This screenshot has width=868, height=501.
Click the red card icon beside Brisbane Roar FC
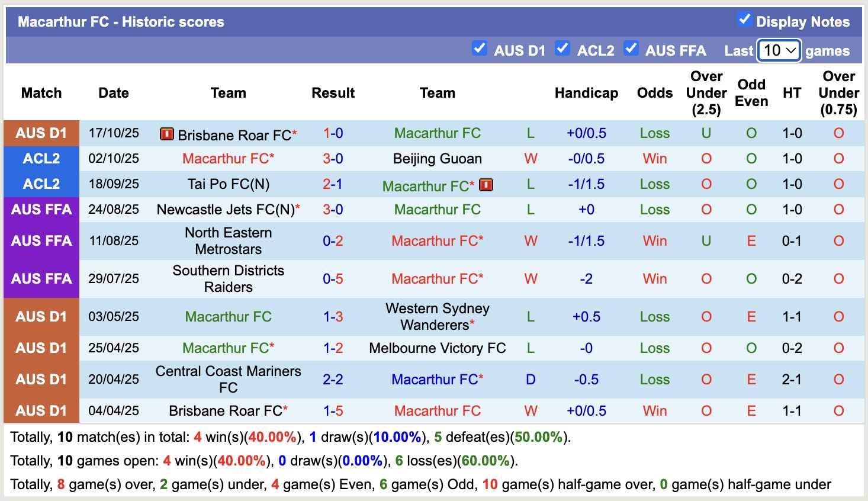[166, 134]
